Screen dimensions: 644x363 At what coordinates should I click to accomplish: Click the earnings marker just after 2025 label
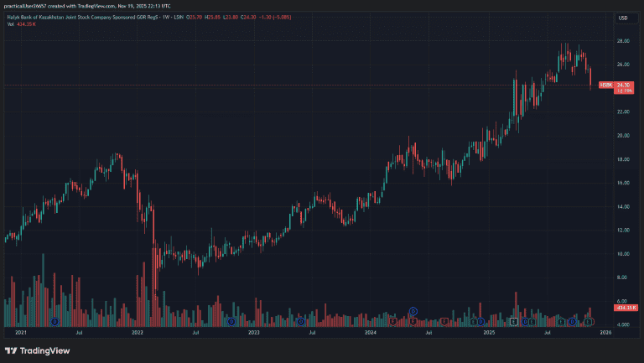pos(513,321)
